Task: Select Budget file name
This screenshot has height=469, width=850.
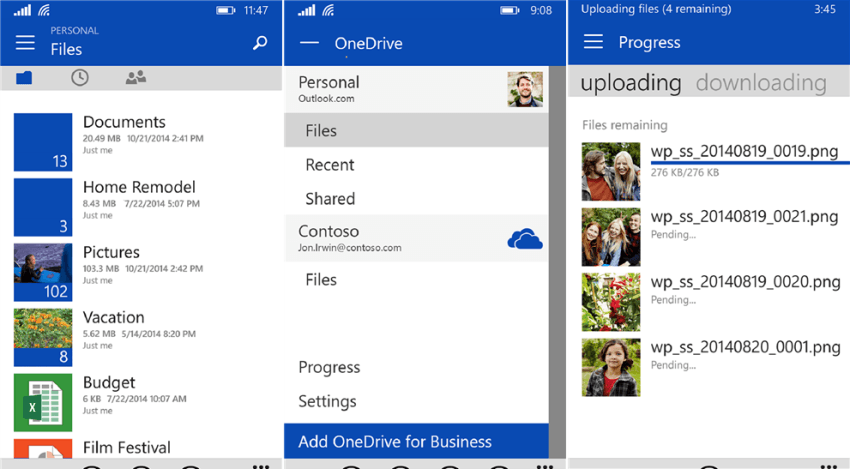Action: pos(109,382)
